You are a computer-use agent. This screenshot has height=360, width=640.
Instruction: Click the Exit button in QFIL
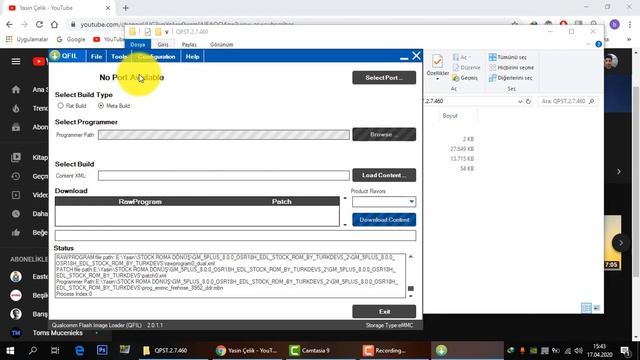pos(384,311)
